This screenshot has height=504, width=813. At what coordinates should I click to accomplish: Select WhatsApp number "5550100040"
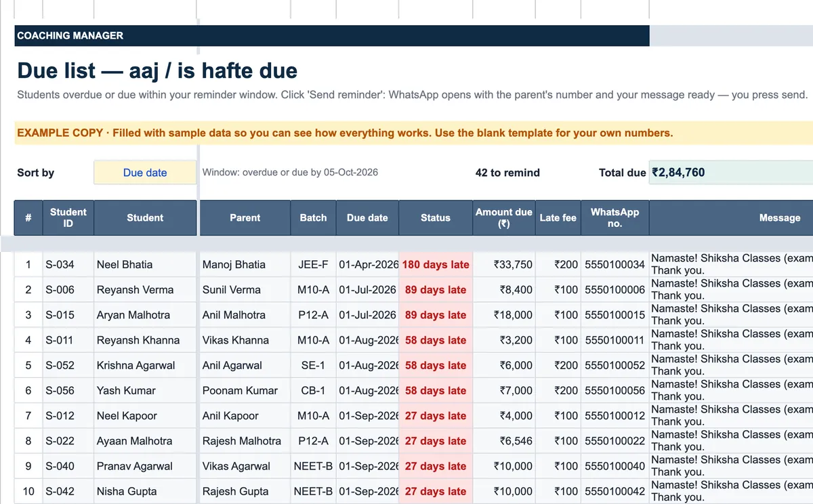[x=614, y=465]
